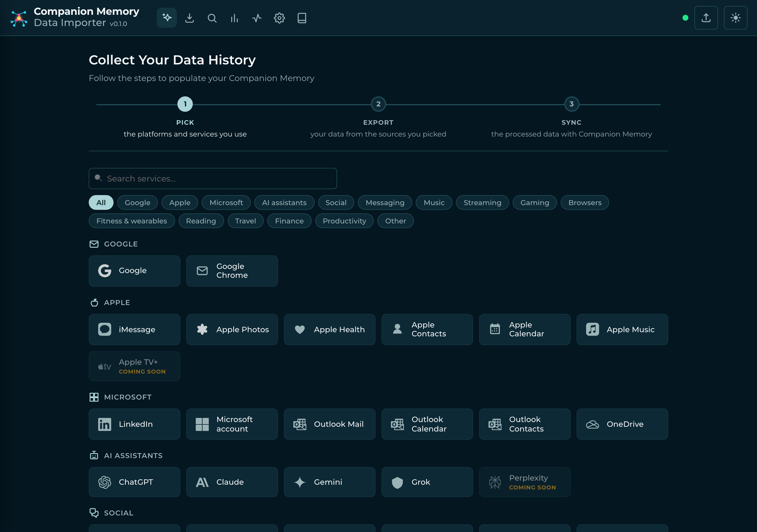Open the sparkle collect-data toolbar icon
Viewport: 757px width, 532px height.
pos(167,18)
